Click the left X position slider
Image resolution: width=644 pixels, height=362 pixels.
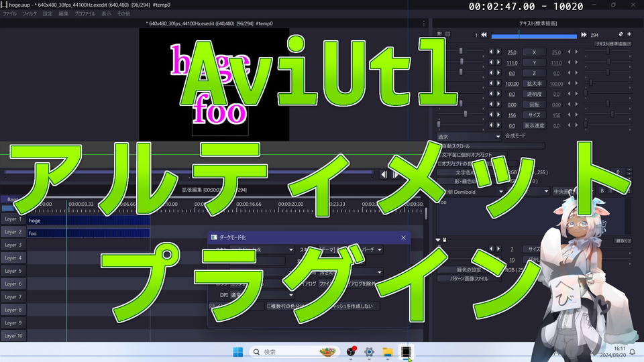point(462,52)
